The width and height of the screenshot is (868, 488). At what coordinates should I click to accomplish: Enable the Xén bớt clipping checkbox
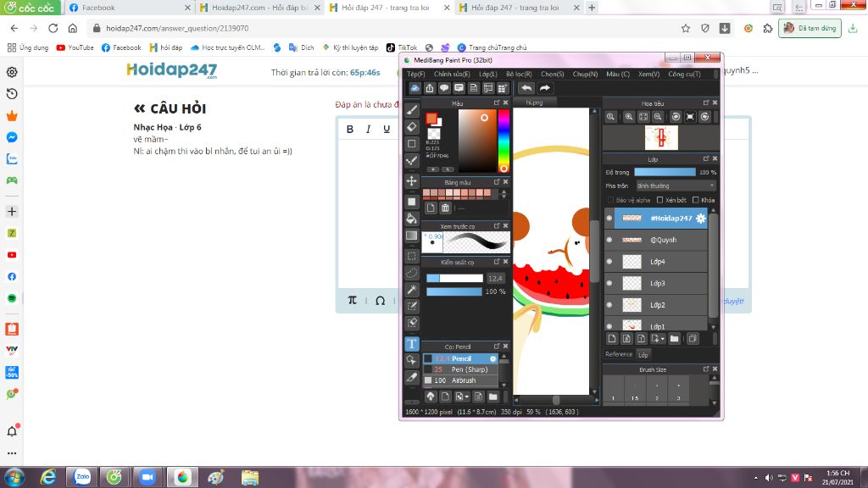[659, 200]
